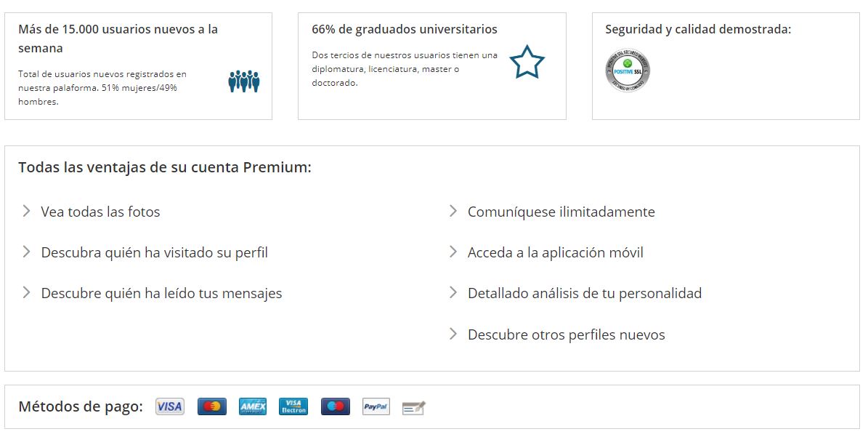Choose the PayPal payment icon
Image resolution: width=868 pixels, height=437 pixels.
pyautogui.click(x=376, y=406)
